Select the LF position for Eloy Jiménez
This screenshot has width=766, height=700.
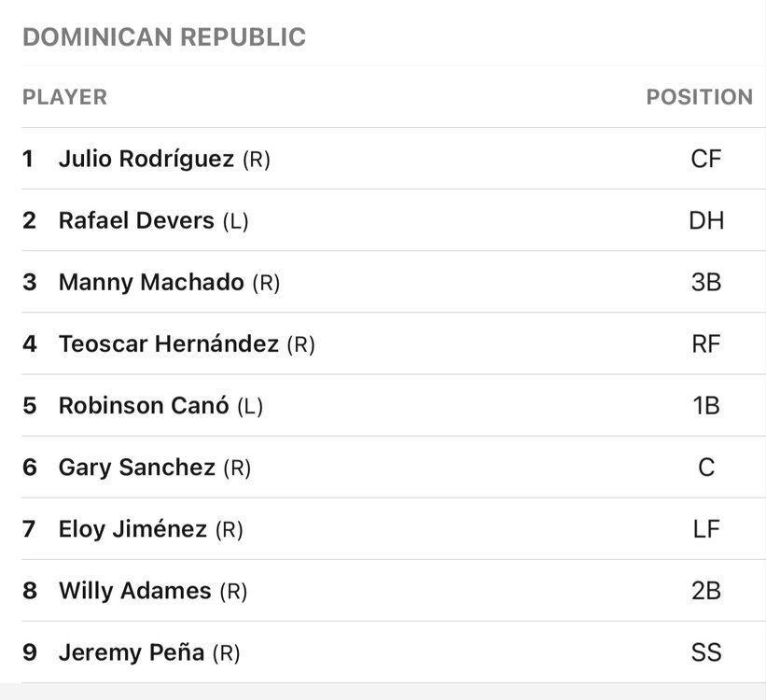coord(706,528)
